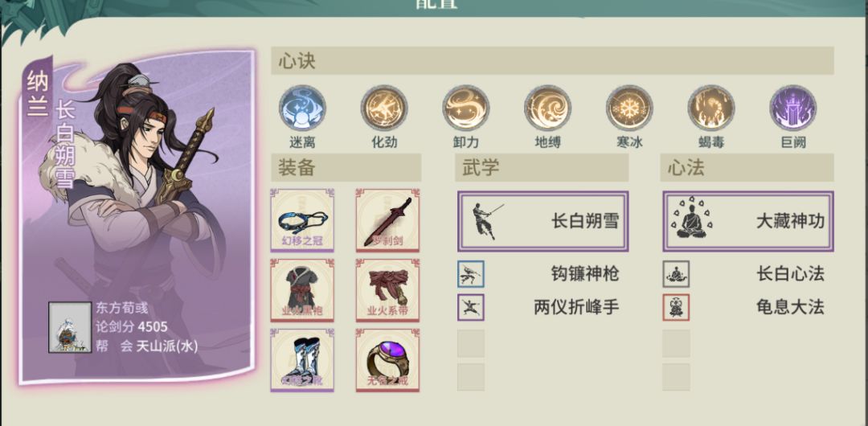
Task: Choose the 卸力 swirl icon
Action: 466,108
